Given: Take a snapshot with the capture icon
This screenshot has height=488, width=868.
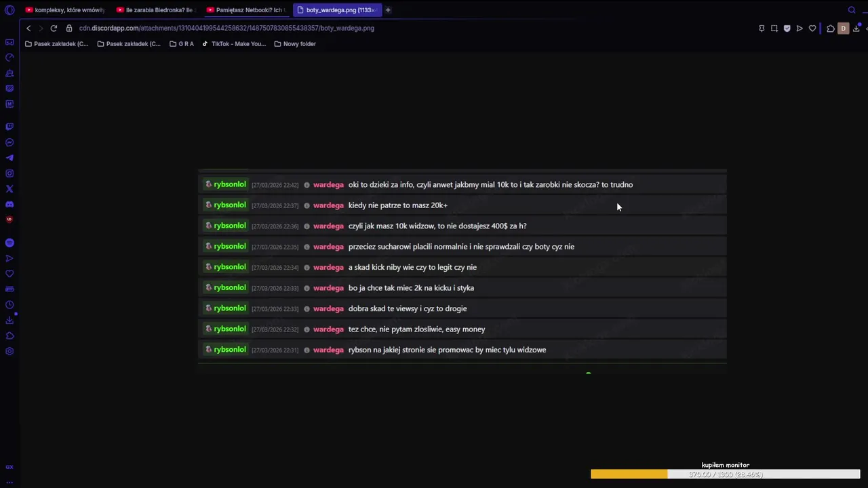Looking at the screenshot, I should (x=774, y=28).
